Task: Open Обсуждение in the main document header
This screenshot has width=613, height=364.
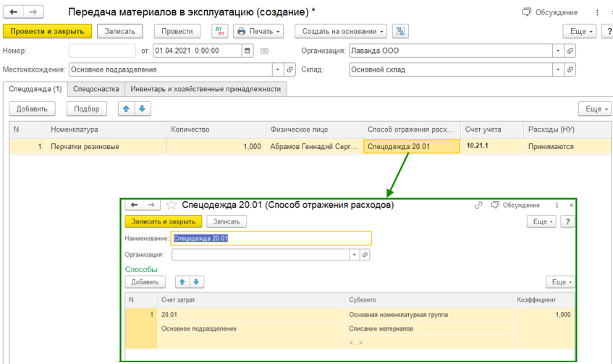Action: 550,12
